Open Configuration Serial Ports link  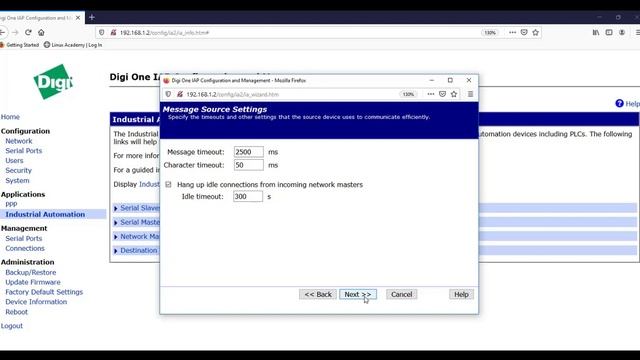click(x=24, y=151)
